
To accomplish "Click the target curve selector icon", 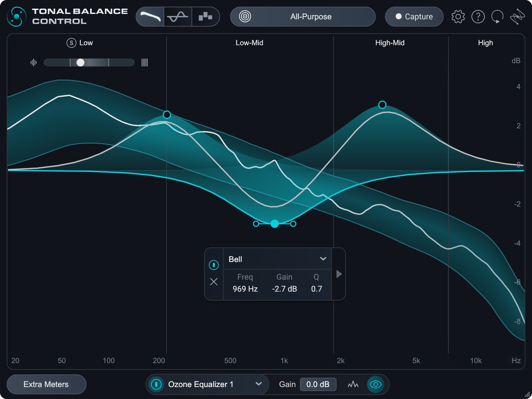I will click(x=245, y=17).
